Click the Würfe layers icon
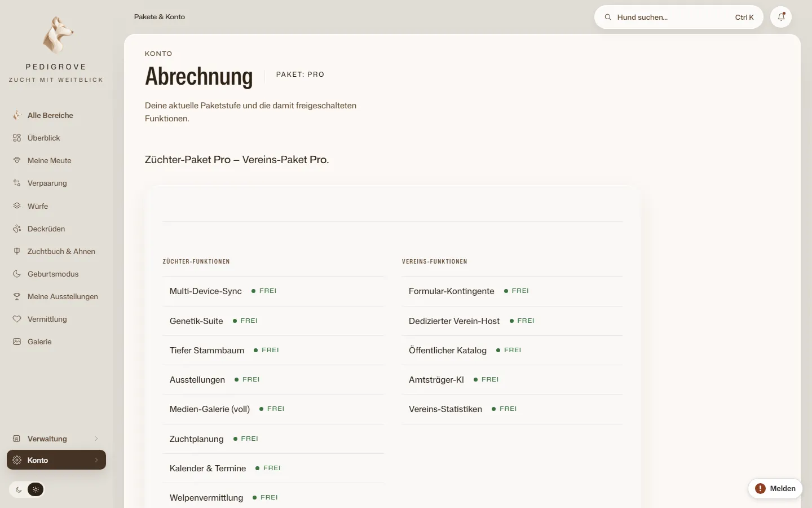 tap(17, 206)
